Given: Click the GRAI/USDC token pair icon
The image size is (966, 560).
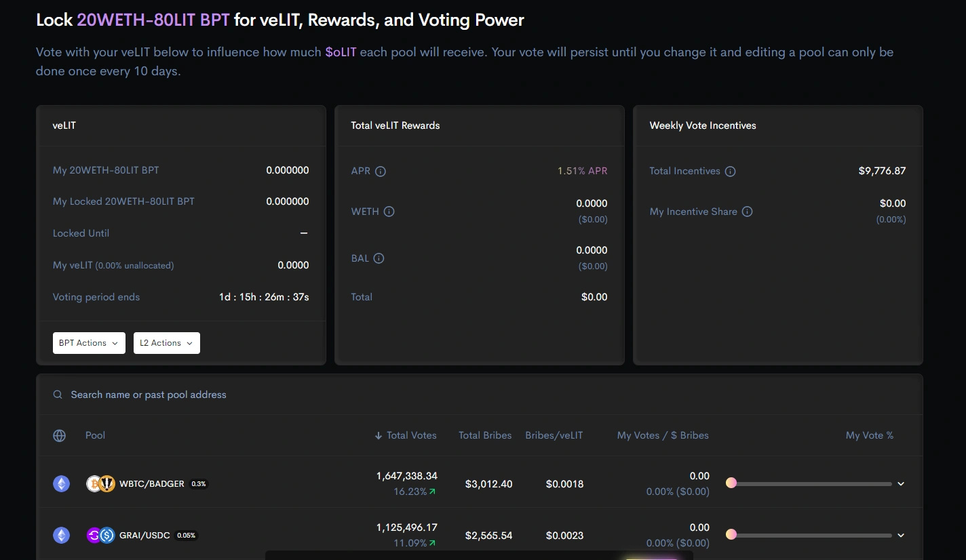Looking at the screenshot, I should pyautogui.click(x=100, y=535).
